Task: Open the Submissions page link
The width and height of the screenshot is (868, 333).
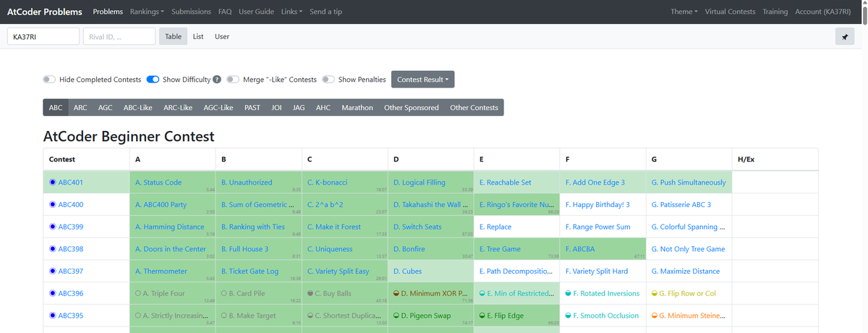Action: click(x=192, y=12)
